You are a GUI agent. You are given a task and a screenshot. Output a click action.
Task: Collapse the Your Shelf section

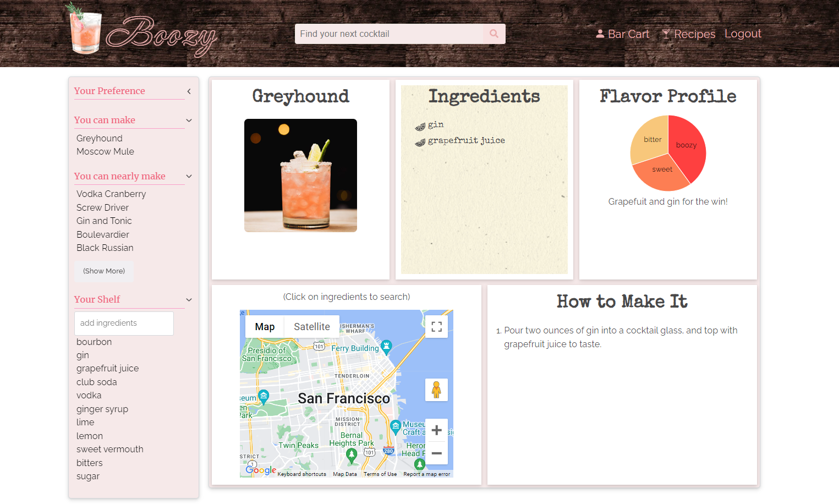coord(189,300)
